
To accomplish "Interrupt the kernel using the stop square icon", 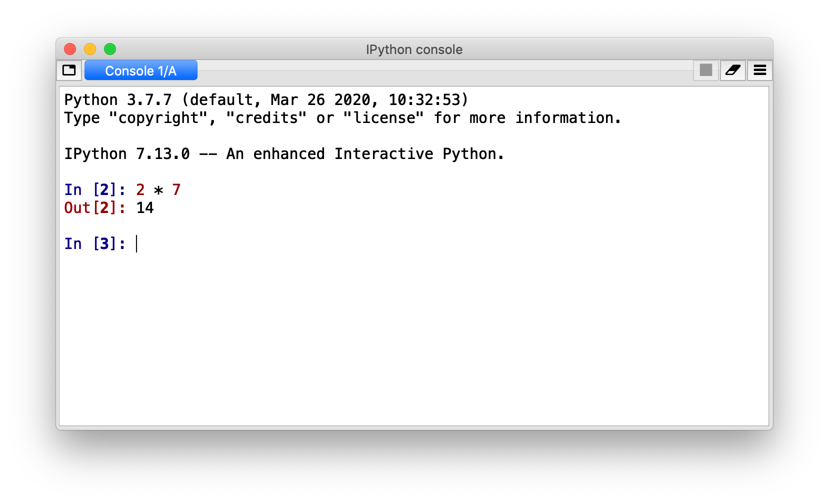I will pos(705,70).
